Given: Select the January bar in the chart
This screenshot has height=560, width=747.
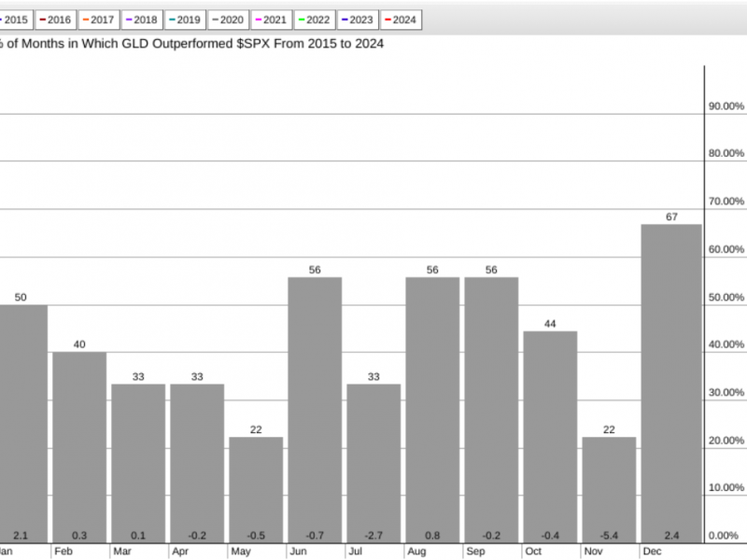Looking at the screenshot, I should pos(23,424).
